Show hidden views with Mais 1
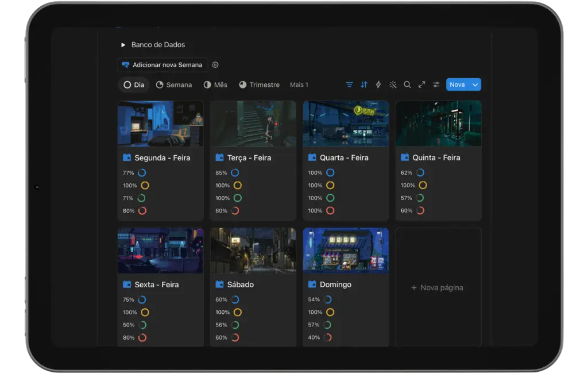This screenshot has width=588, height=373. (x=299, y=85)
